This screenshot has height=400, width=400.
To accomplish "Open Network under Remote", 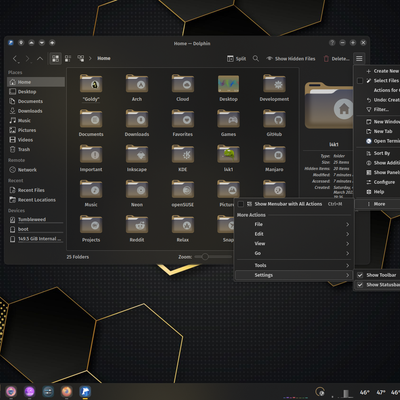I will [36, 170].
